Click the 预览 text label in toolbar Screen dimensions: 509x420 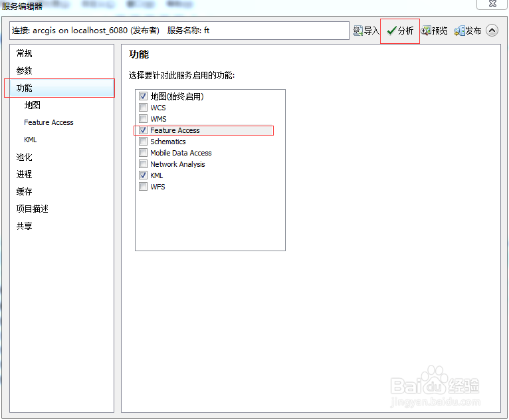[x=439, y=31]
